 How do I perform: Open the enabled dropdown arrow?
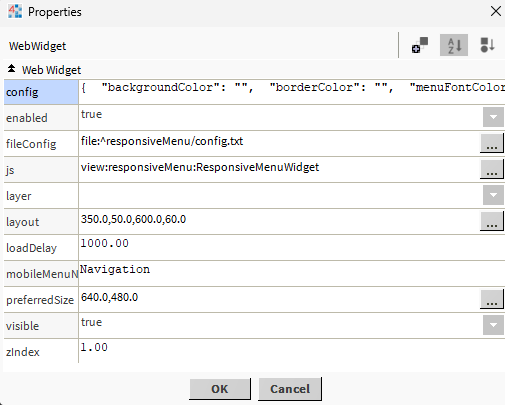(x=493, y=117)
